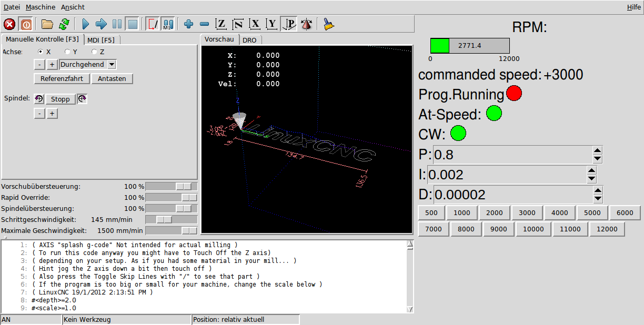Increase the P value with up arrow
This screenshot has width=644, height=325.
(597, 151)
